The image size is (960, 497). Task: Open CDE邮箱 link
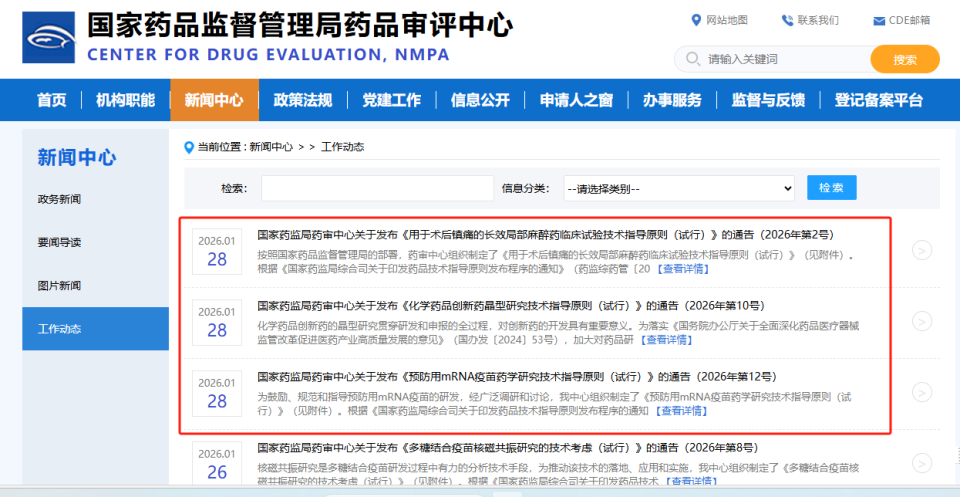click(x=910, y=20)
